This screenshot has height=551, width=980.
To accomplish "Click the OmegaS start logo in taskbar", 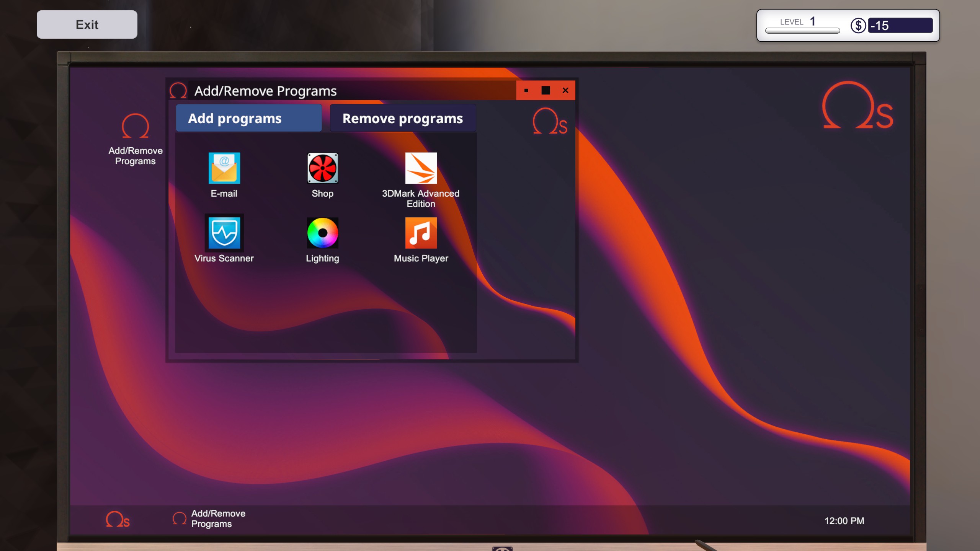I will pyautogui.click(x=118, y=519).
